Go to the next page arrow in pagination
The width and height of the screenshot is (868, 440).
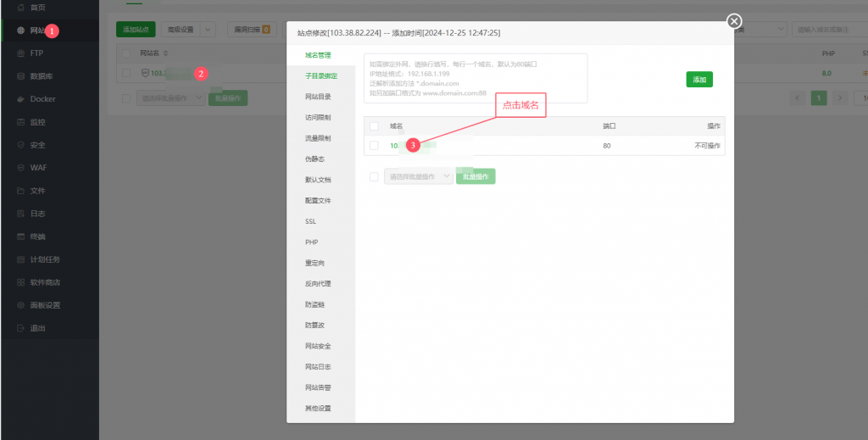840,98
